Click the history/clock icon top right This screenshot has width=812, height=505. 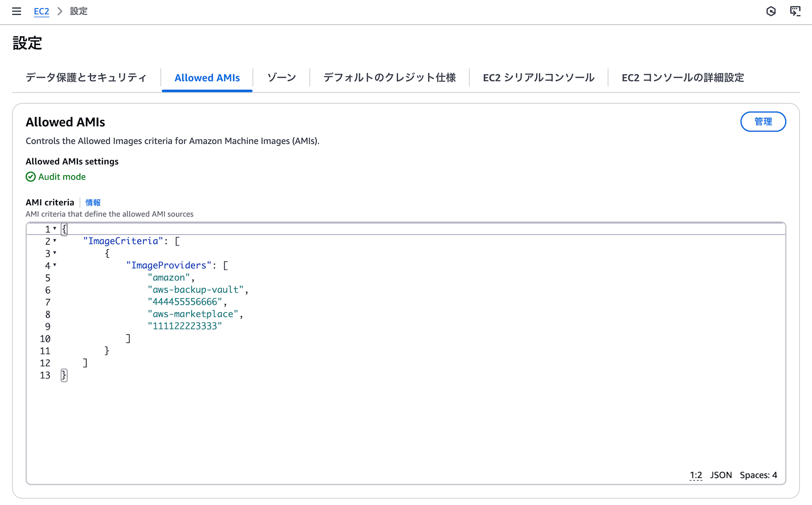(x=771, y=10)
